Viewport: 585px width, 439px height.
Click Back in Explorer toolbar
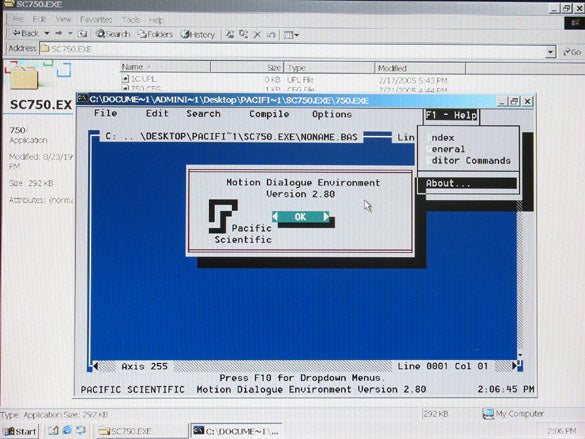pos(25,33)
